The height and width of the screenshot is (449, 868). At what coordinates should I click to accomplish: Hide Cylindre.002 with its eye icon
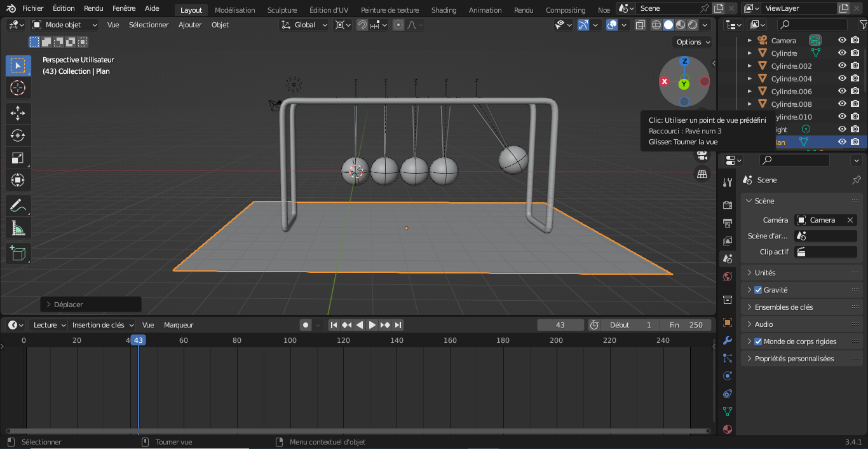coord(842,66)
